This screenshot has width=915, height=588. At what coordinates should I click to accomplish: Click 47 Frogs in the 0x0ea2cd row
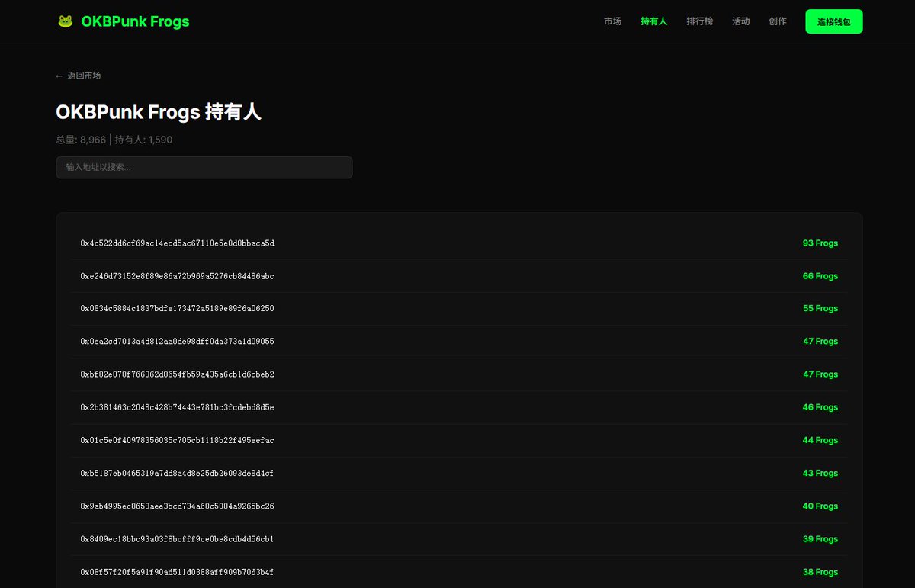tap(820, 342)
